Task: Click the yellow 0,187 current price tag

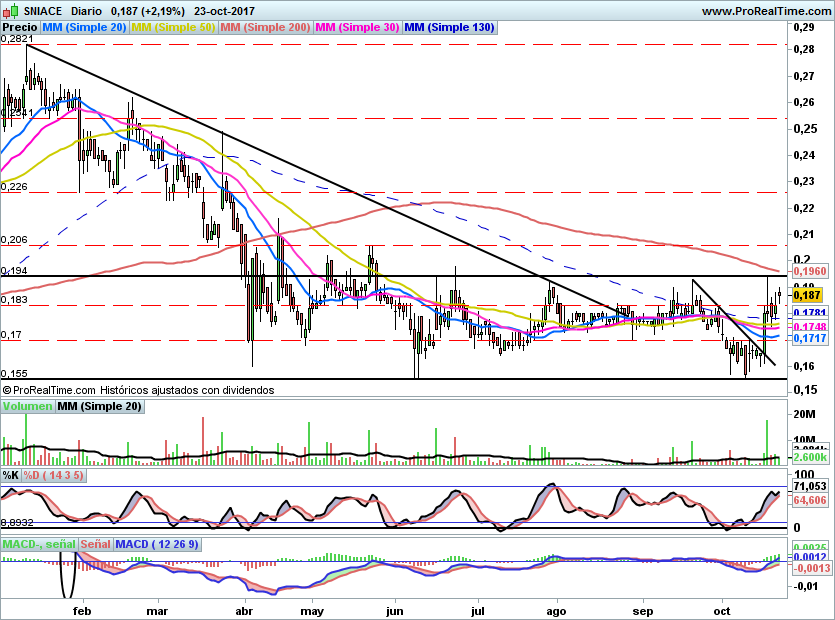Action: pyautogui.click(x=806, y=294)
